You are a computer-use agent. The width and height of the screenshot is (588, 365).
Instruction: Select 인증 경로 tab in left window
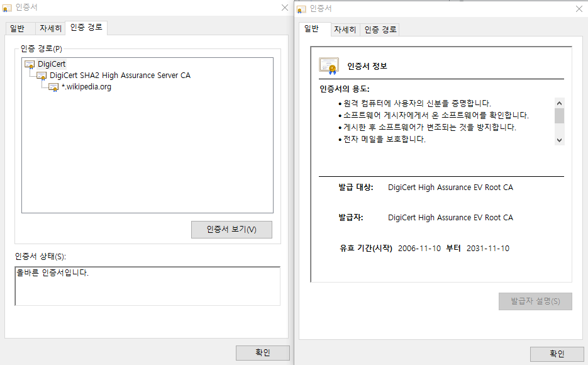coord(86,28)
